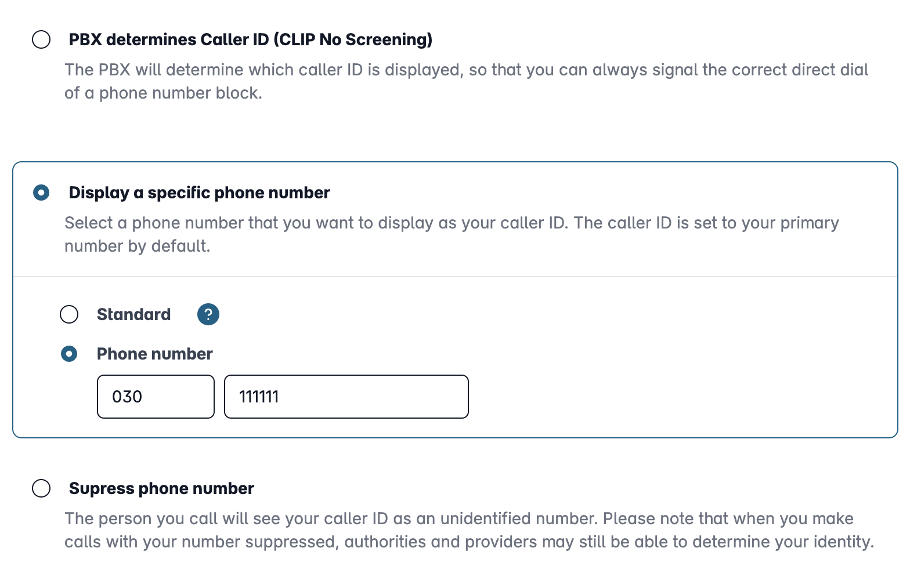
Task: Click blank space after the 111111 digits inside field
Action: (x=371, y=397)
